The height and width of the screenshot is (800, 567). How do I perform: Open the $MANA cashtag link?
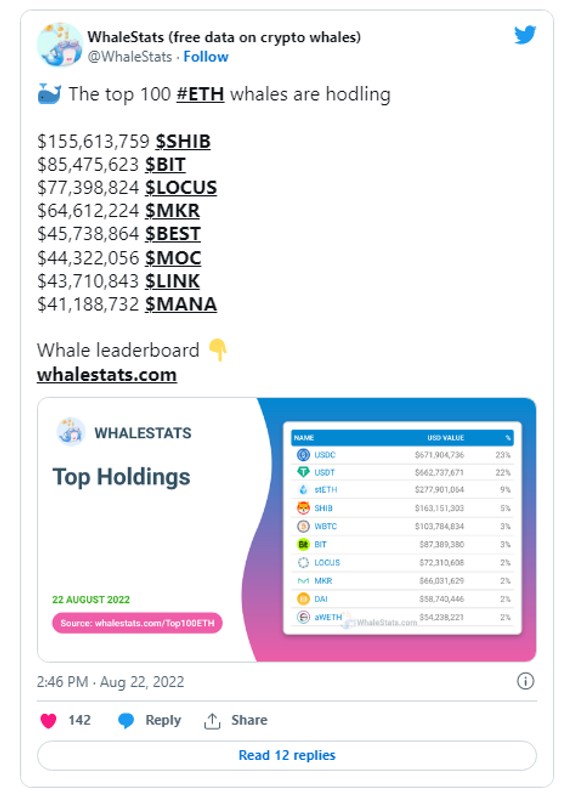[x=181, y=304]
